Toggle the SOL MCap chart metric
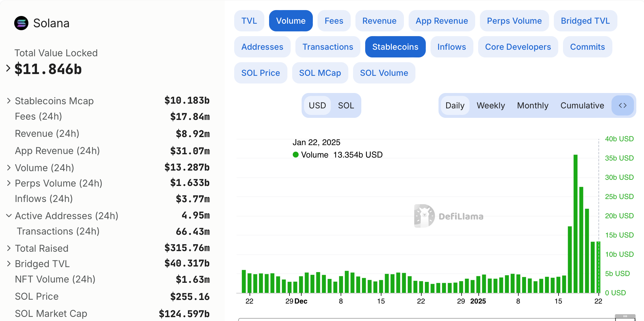The height and width of the screenshot is (321, 644). tap(320, 73)
